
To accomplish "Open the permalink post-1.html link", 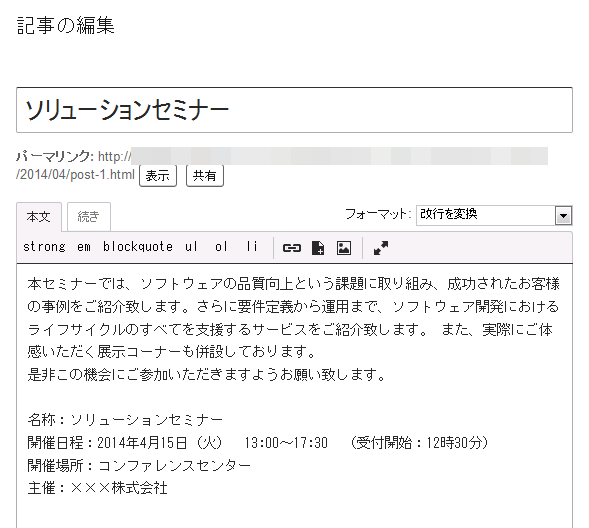I will click(75, 175).
